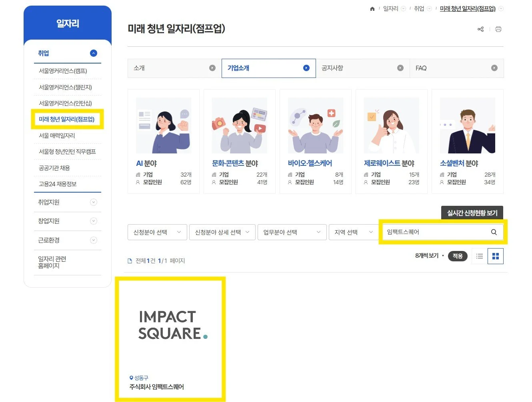Open 고용24 채용정보 menu item
The height and width of the screenshot is (402, 532).
point(58,184)
